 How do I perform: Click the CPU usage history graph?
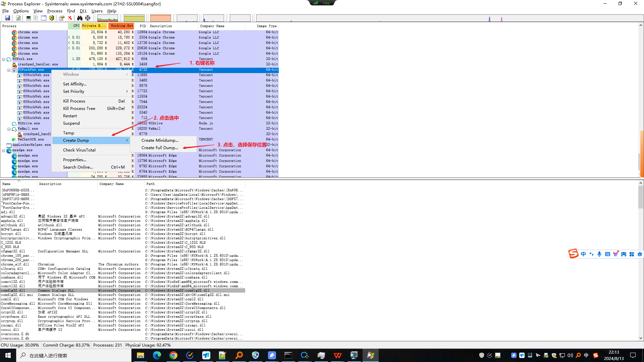tap(107, 18)
